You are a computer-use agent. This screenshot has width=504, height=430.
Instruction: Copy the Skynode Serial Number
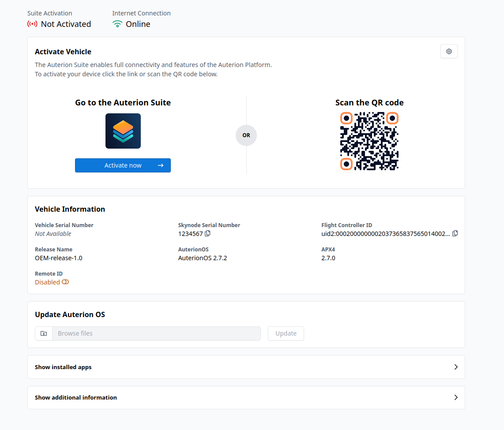click(207, 233)
